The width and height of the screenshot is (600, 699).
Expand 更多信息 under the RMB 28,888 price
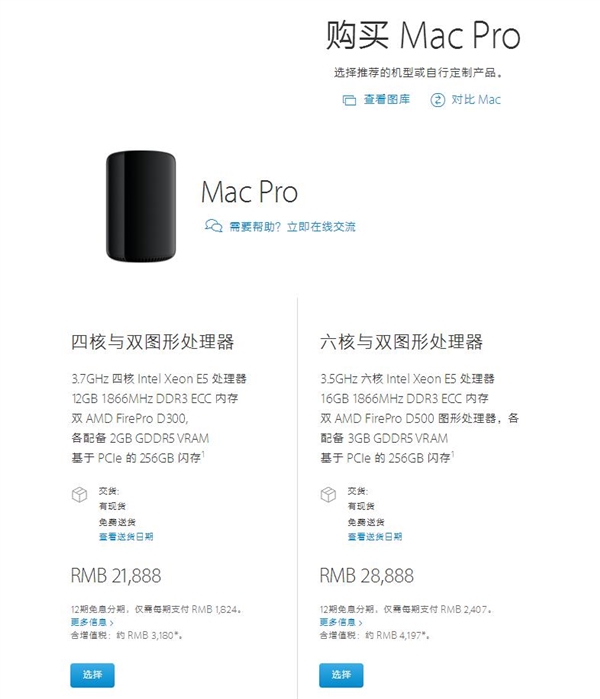[x=339, y=622]
